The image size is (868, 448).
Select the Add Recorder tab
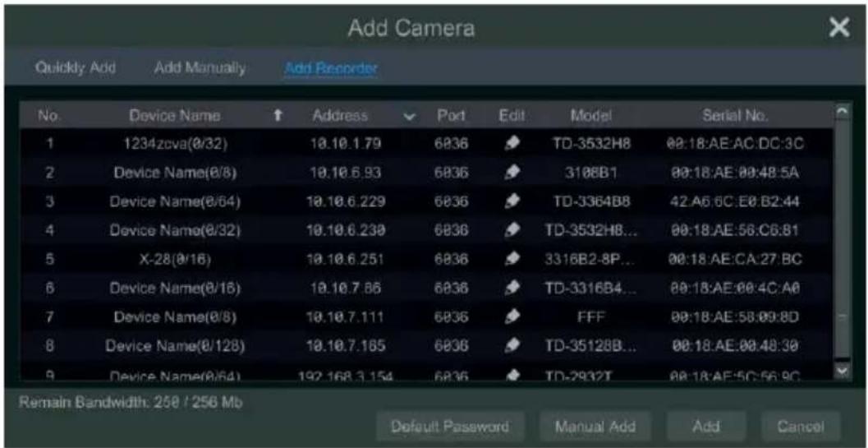click(331, 68)
